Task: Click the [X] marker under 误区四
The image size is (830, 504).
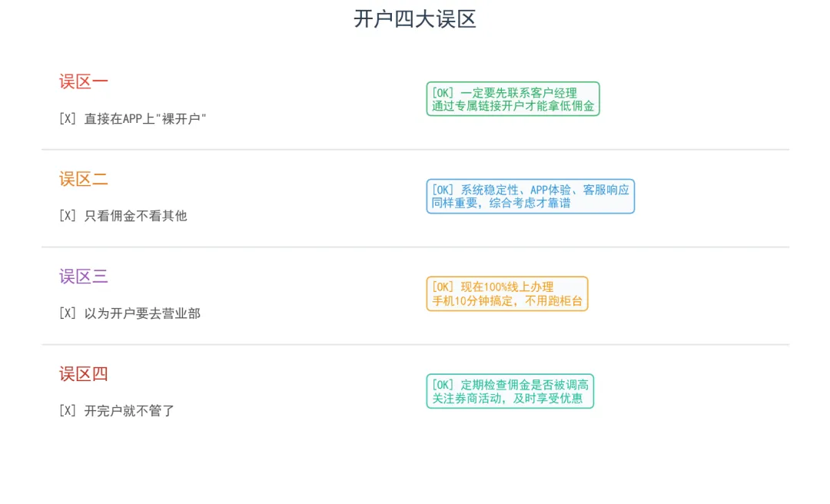Action: 68,411
